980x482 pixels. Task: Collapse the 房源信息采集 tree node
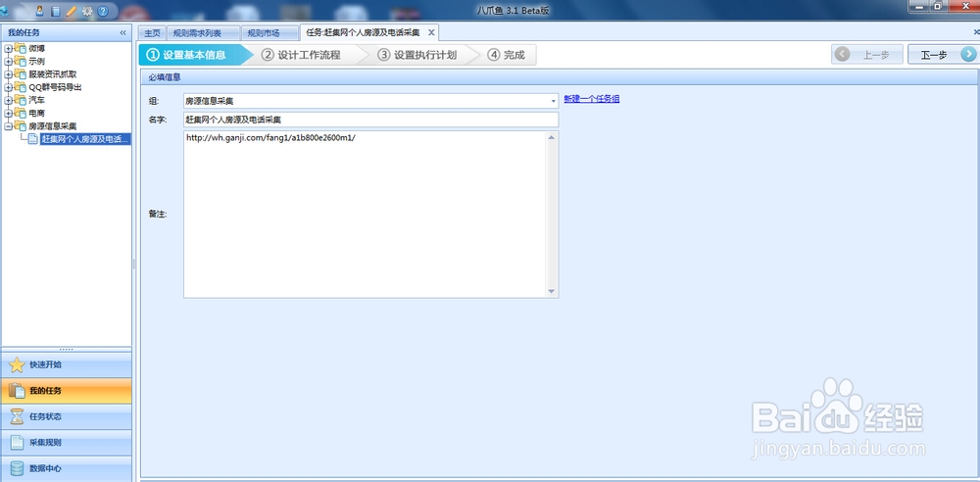pyautogui.click(x=8, y=126)
